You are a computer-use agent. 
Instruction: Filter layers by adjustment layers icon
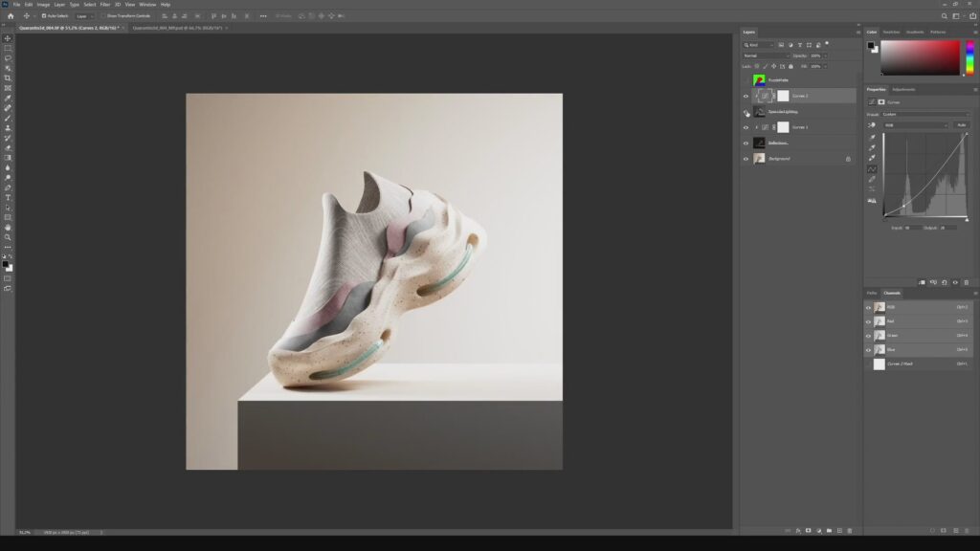(791, 45)
